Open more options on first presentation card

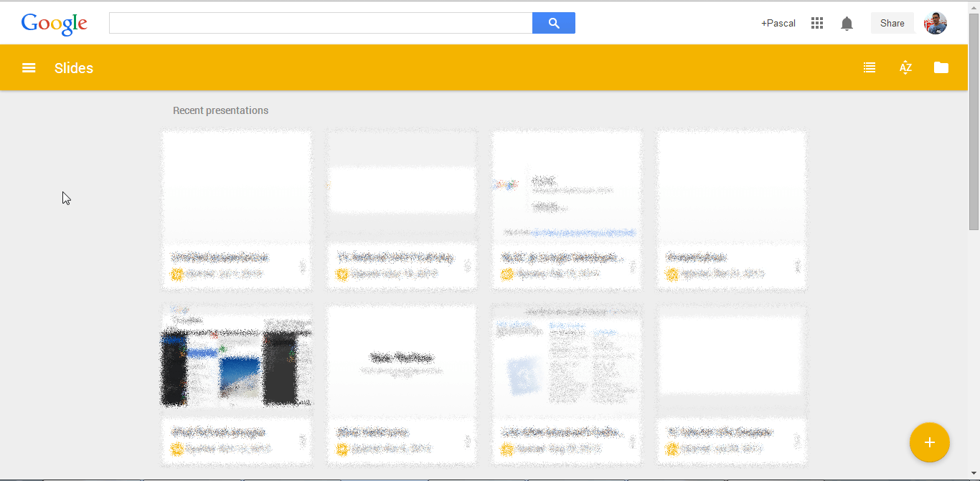[x=302, y=267]
